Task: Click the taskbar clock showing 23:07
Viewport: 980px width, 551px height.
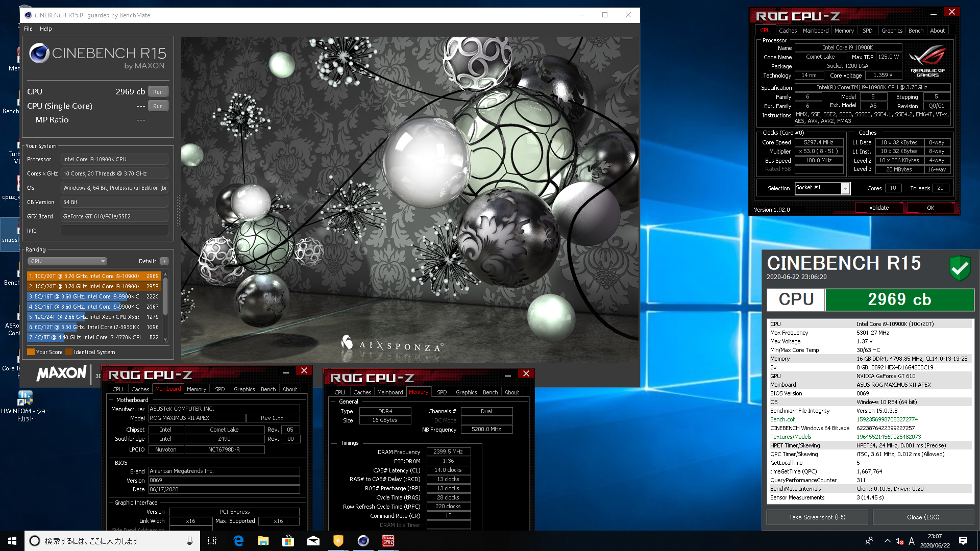Action: tap(935, 541)
